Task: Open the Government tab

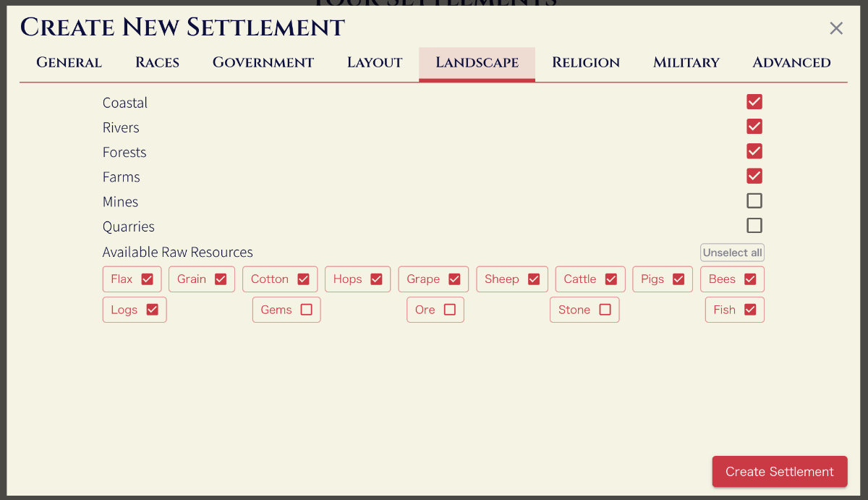Action: point(263,63)
